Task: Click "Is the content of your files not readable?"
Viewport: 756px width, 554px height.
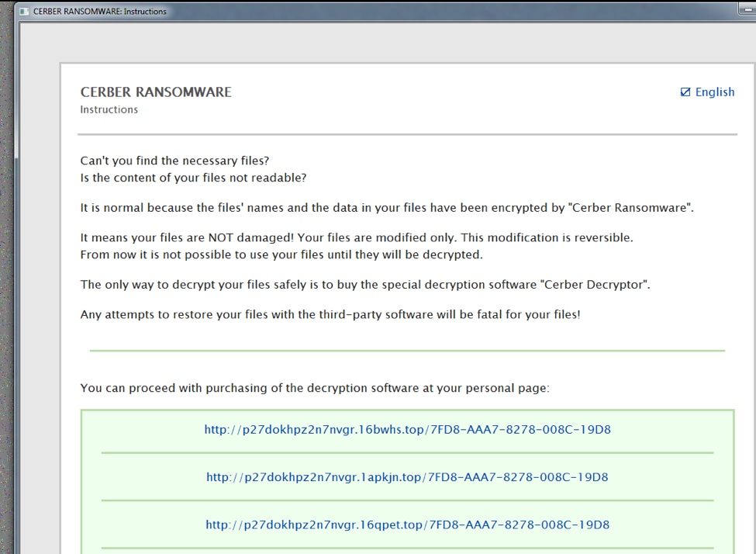Action: (193, 178)
